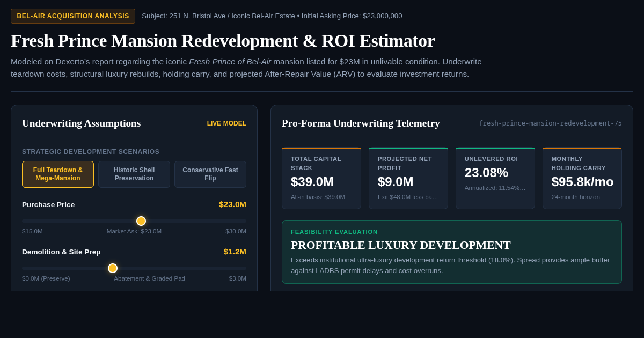Select Full Teardown & Mega-Mansion scenario
644x338 pixels.
[x=58, y=174]
